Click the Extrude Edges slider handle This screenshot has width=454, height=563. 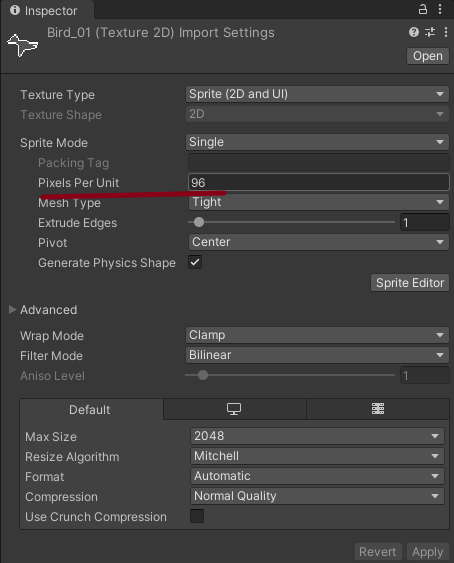point(199,222)
